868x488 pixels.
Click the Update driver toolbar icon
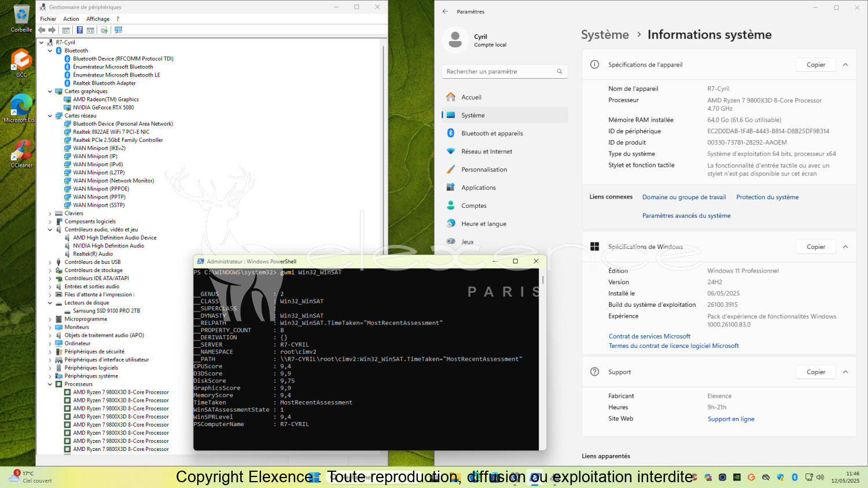click(x=104, y=30)
